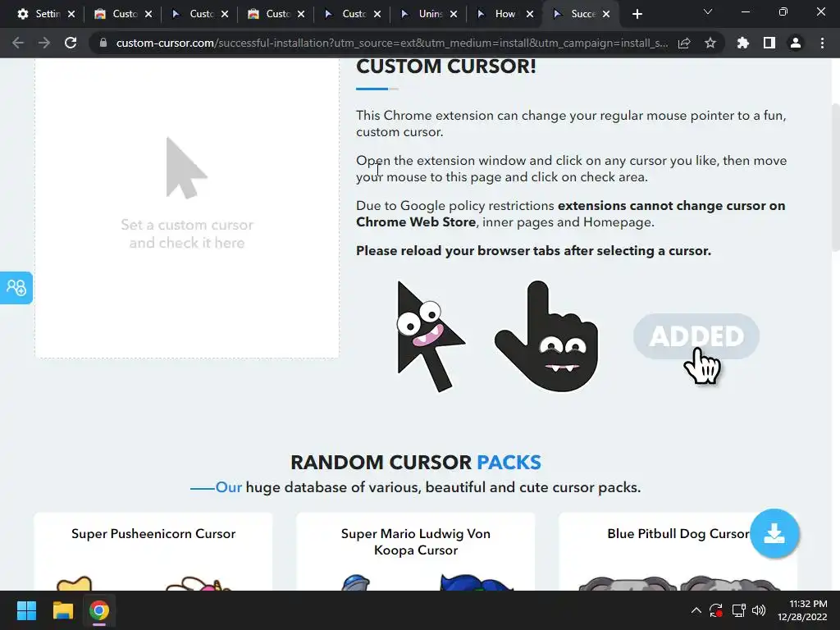
Task: Click the address bar URL
Action: pyautogui.click(x=391, y=43)
